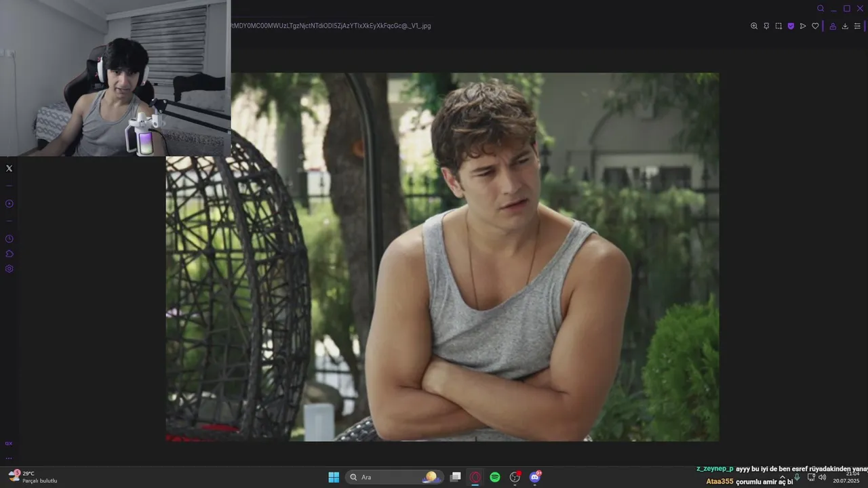The width and height of the screenshot is (868, 488).
Task: Open the easy setup sliders menu
Action: tap(857, 26)
